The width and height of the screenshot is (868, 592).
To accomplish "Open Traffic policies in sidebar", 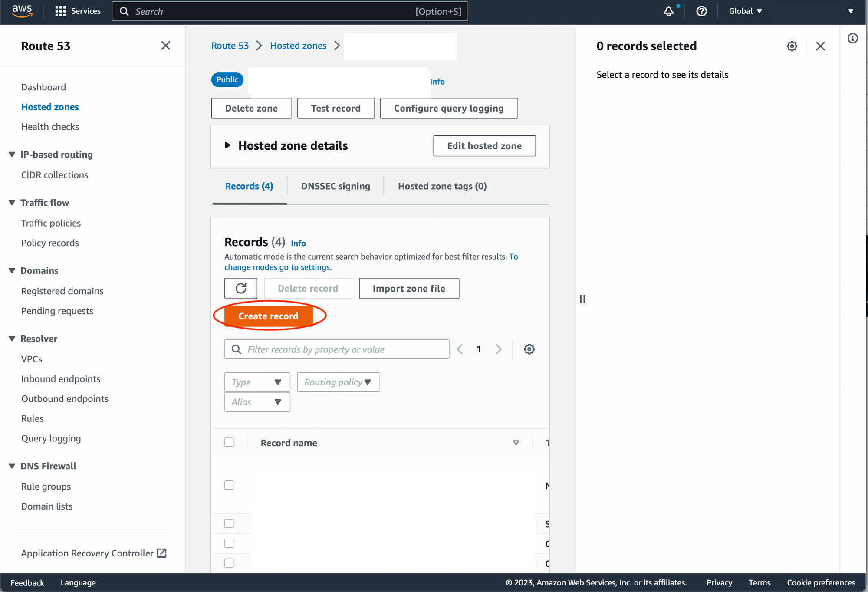I will [51, 223].
